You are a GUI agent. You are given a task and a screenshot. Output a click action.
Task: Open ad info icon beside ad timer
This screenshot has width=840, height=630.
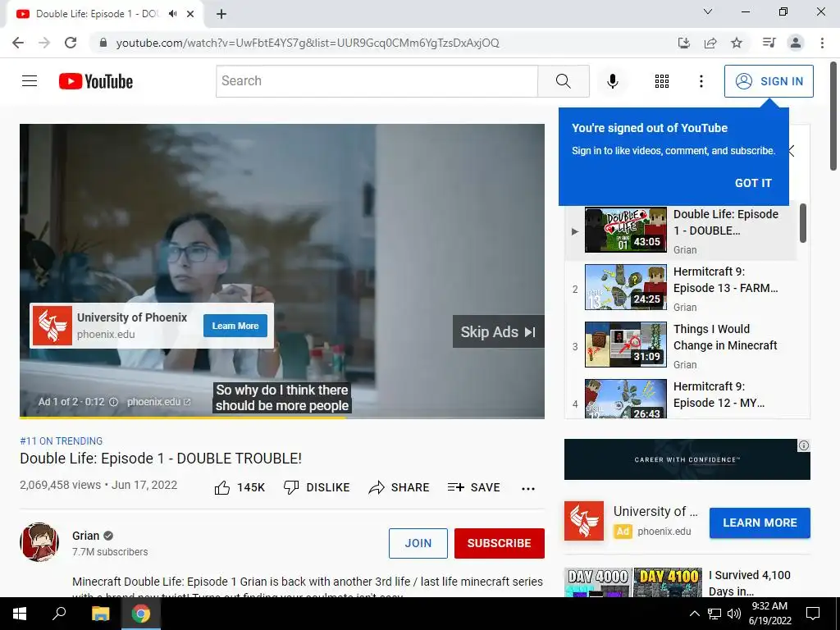113,402
